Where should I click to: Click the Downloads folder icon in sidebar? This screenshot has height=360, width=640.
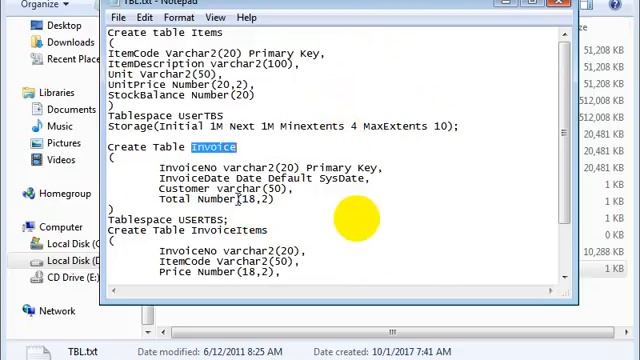click(37, 42)
